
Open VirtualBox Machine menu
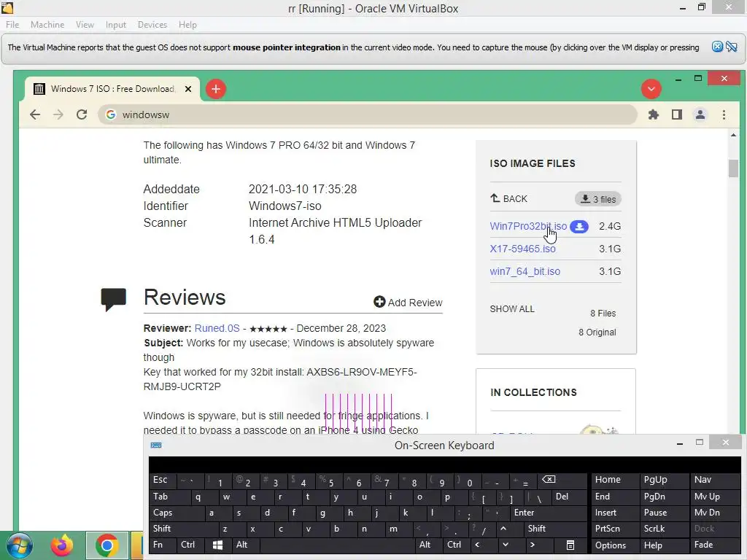(47, 25)
